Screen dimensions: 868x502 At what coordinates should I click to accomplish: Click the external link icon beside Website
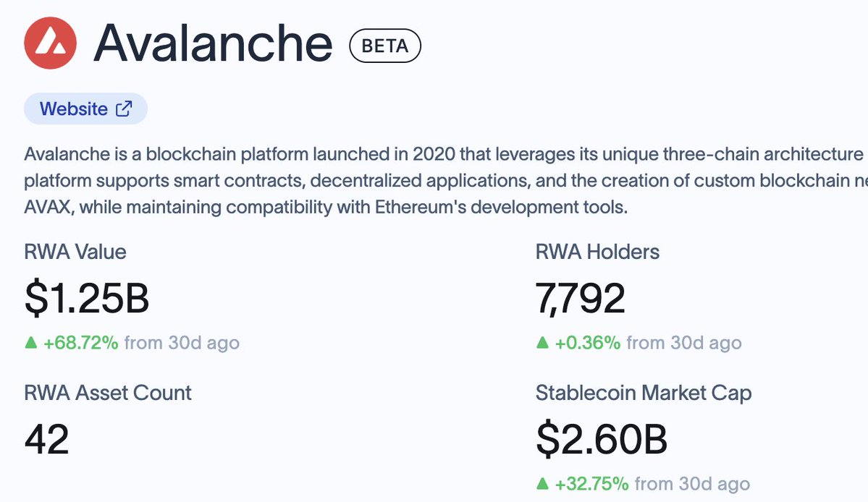[x=125, y=109]
